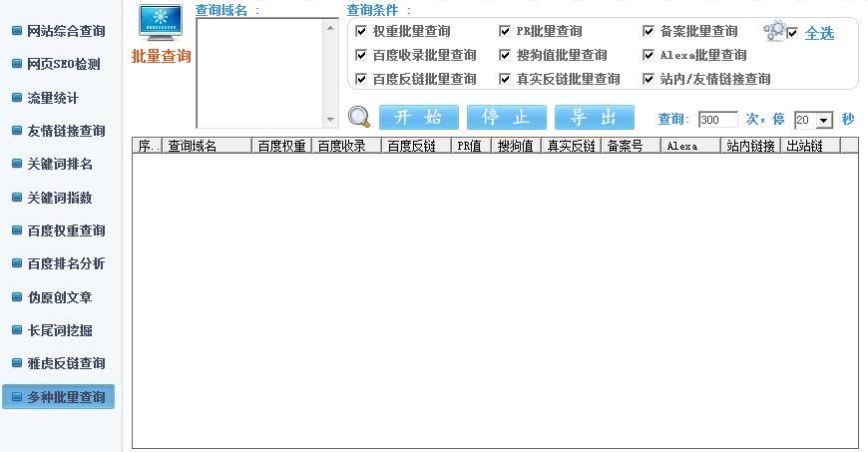This screenshot has height=452, width=868.
Task: Click the query count input field
Action: coord(717,120)
